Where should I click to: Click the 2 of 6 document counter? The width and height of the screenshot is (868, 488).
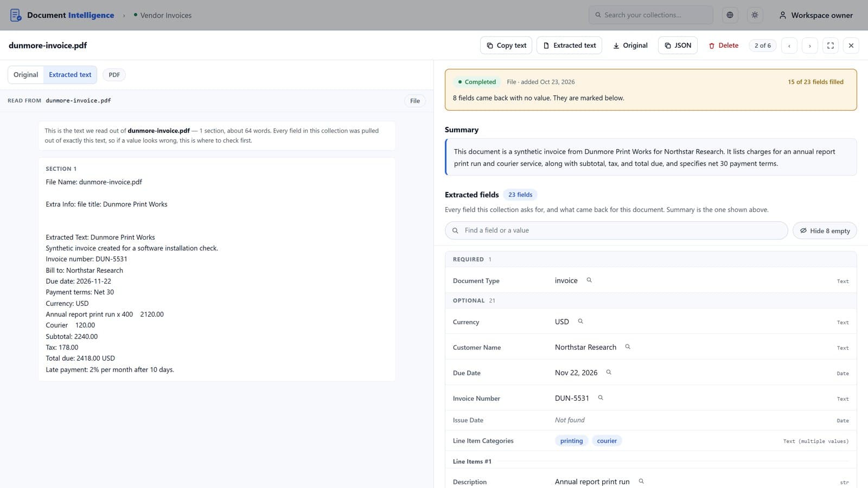[762, 46]
